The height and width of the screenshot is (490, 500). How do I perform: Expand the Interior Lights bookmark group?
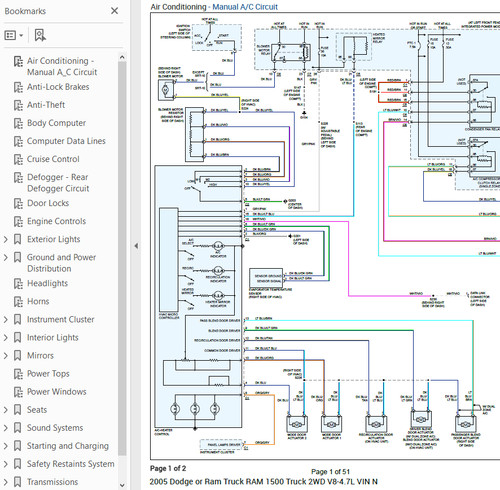click(x=6, y=337)
